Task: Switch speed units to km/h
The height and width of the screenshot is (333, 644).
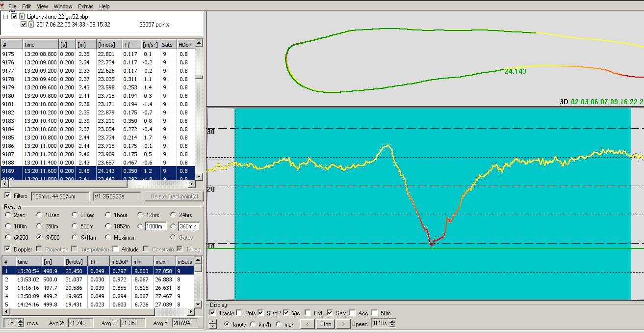Action: (253, 324)
